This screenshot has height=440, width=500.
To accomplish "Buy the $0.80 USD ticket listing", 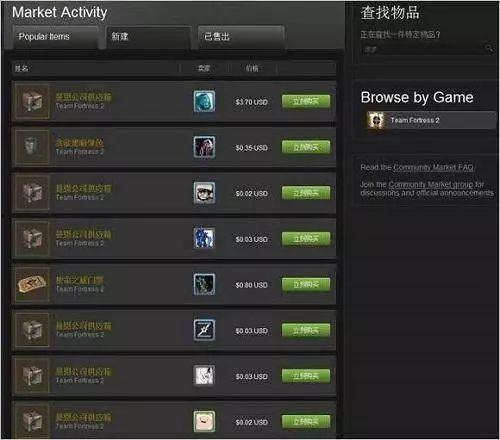I will click(x=306, y=284).
